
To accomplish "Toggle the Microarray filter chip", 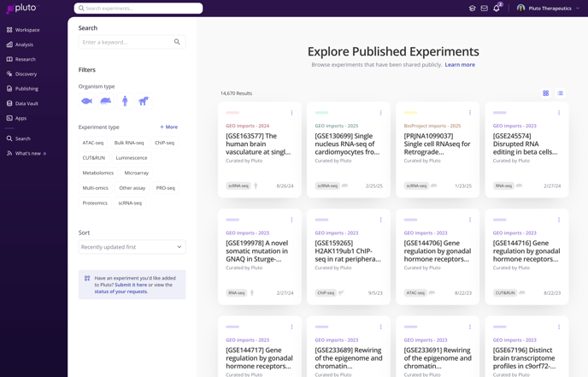I will 137,173.
